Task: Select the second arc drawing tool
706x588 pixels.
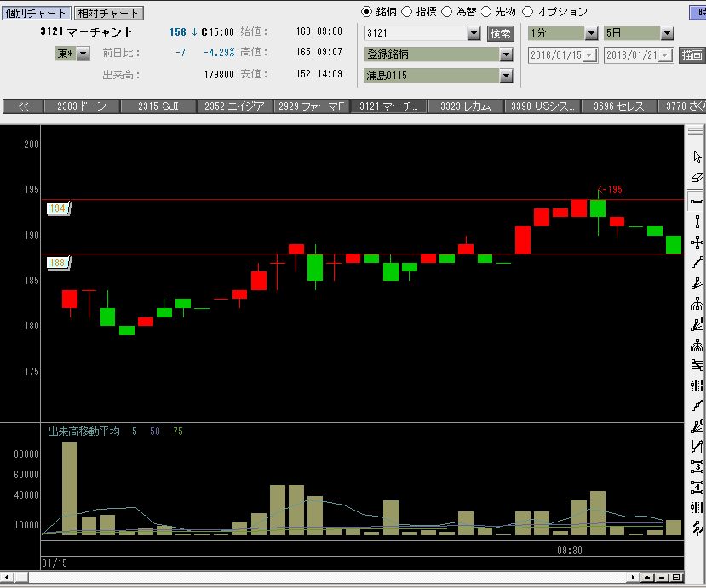Action: [697, 345]
